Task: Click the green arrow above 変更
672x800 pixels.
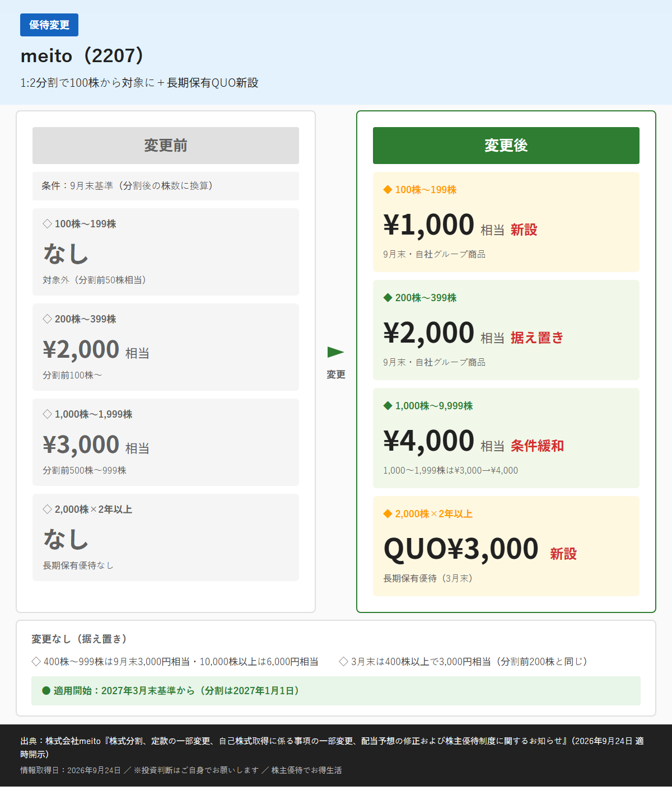Action: 335,352
